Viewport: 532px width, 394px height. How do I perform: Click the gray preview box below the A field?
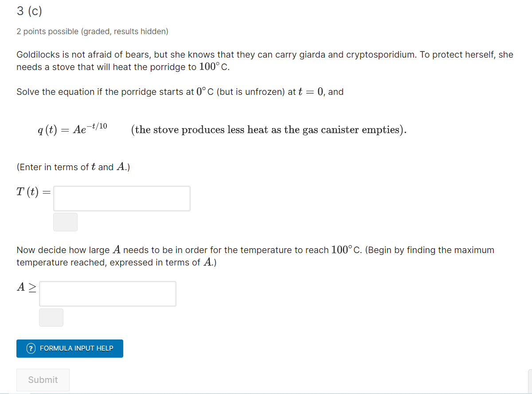point(51,317)
